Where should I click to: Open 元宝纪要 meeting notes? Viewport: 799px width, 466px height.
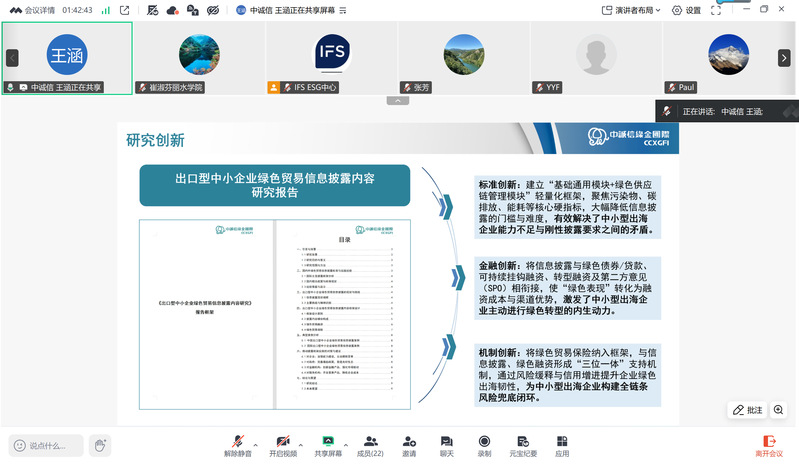click(x=523, y=446)
